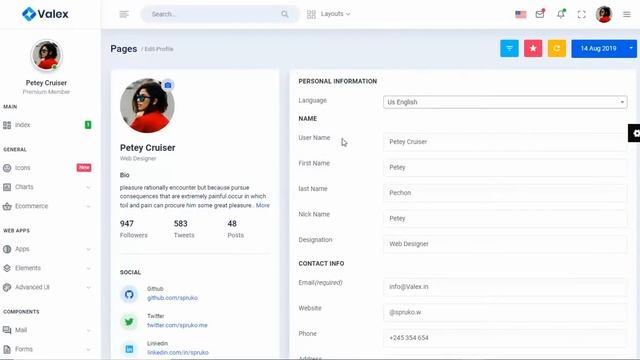
Task: Expand the Apps sidebar menu
Action: pos(47,249)
